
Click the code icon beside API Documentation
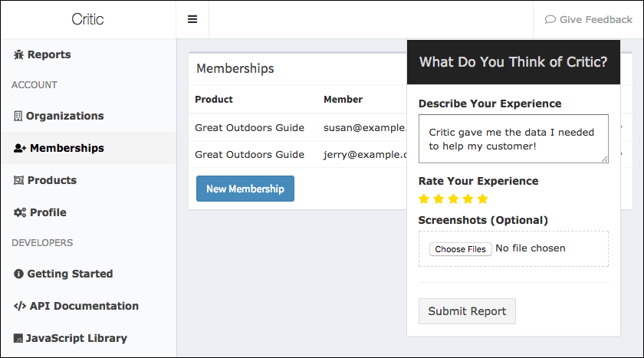(20, 306)
